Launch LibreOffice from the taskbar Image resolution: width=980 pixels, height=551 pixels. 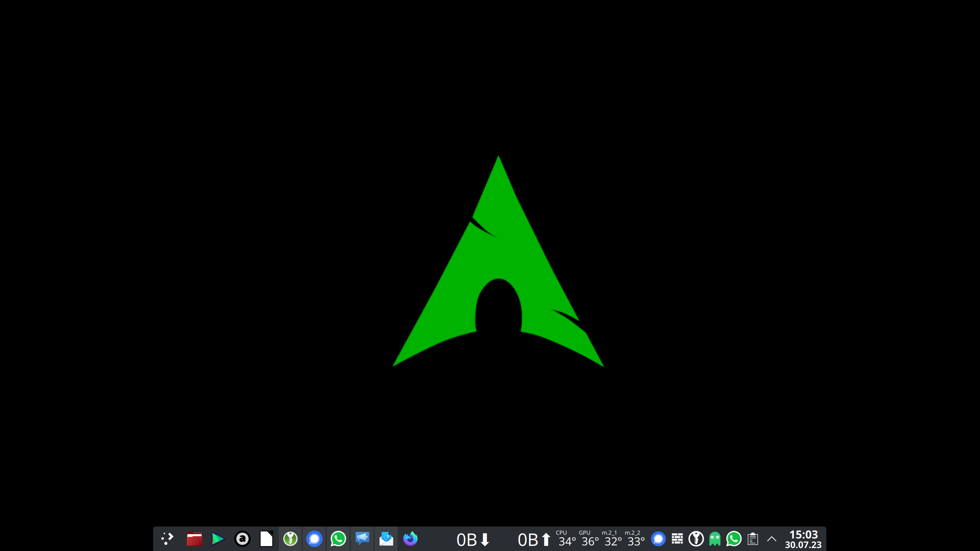pos(266,539)
